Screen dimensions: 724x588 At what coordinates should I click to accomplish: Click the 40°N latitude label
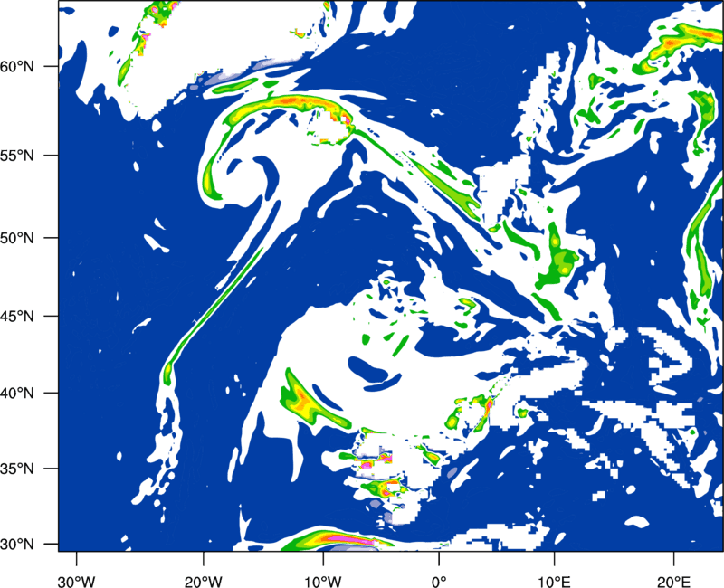coord(17,394)
